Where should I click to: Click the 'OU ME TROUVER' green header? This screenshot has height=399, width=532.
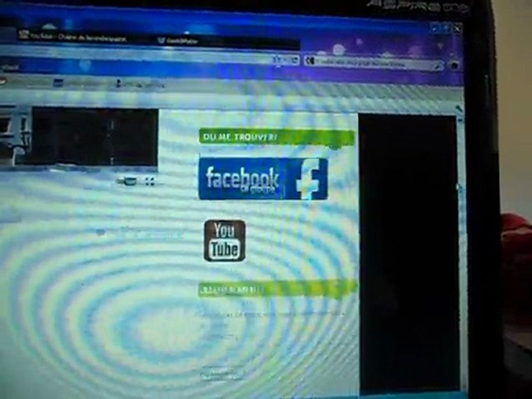click(x=277, y=137)
